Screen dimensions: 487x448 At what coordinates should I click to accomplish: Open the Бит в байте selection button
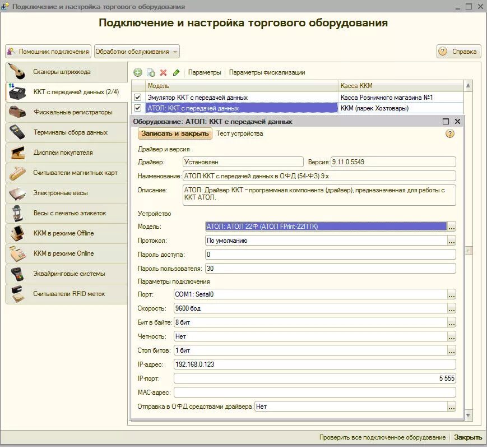click(x=451, y=322)
